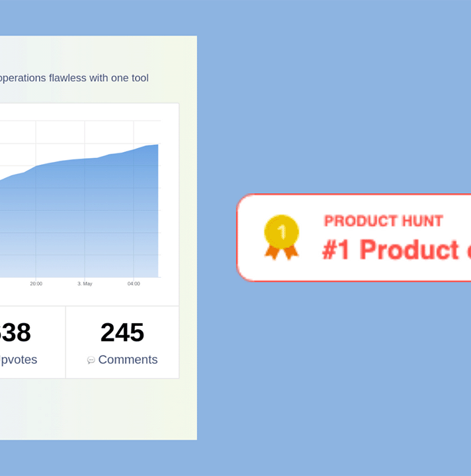Click the 'operations flawless with one tool' tagline

[74, 78]
